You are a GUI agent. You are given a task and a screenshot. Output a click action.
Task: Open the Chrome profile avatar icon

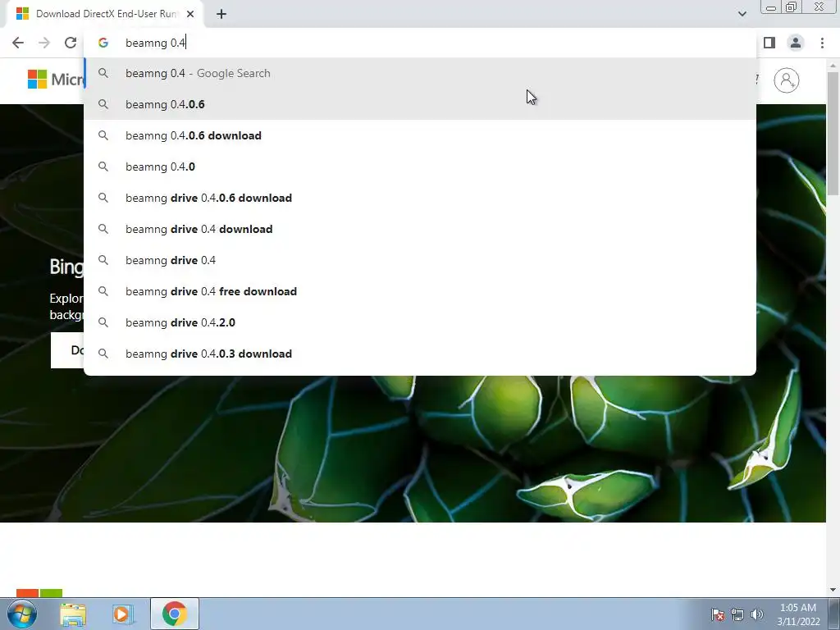(796, 43)
